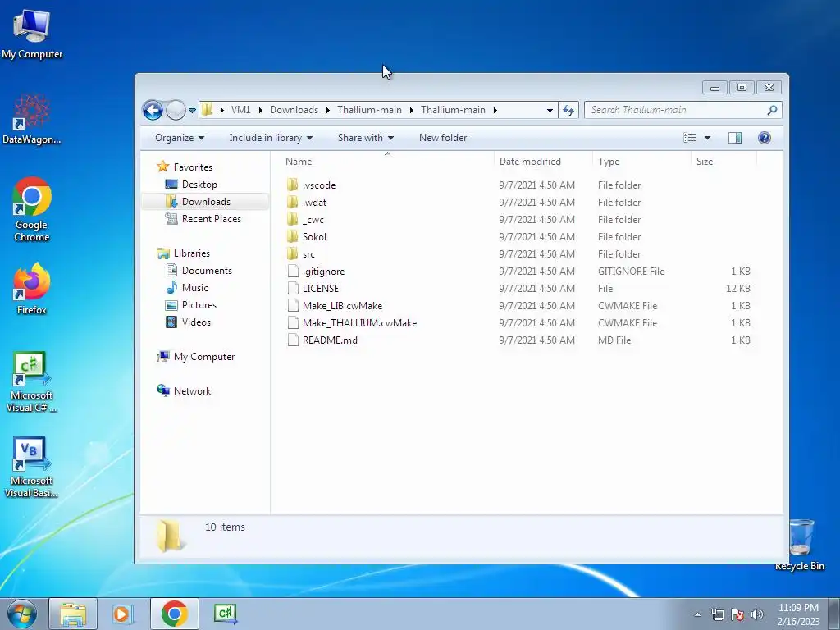840x630 pixels.
Task: Sort files by the Name column
Action: (299, 162)
